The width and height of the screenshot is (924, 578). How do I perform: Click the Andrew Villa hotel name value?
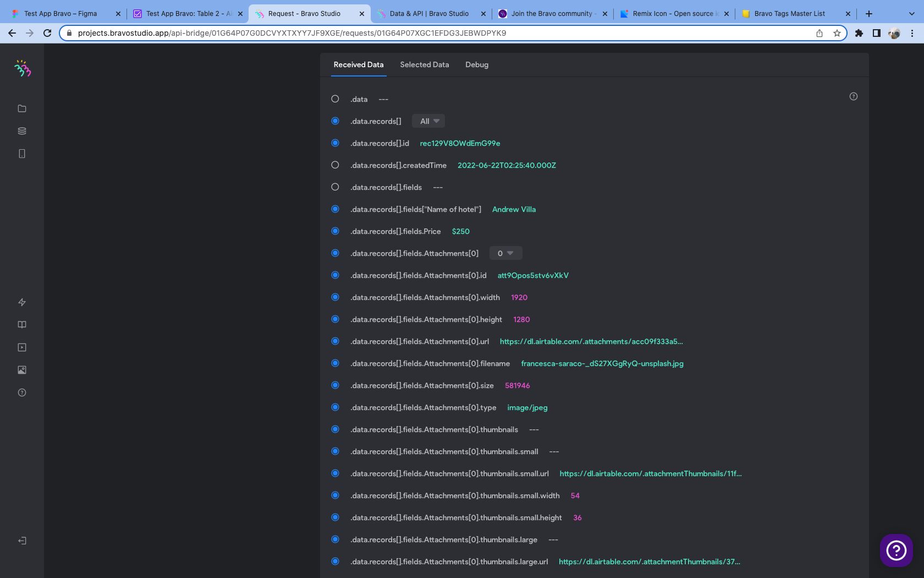pyautogui.click(x=514, y=209)
